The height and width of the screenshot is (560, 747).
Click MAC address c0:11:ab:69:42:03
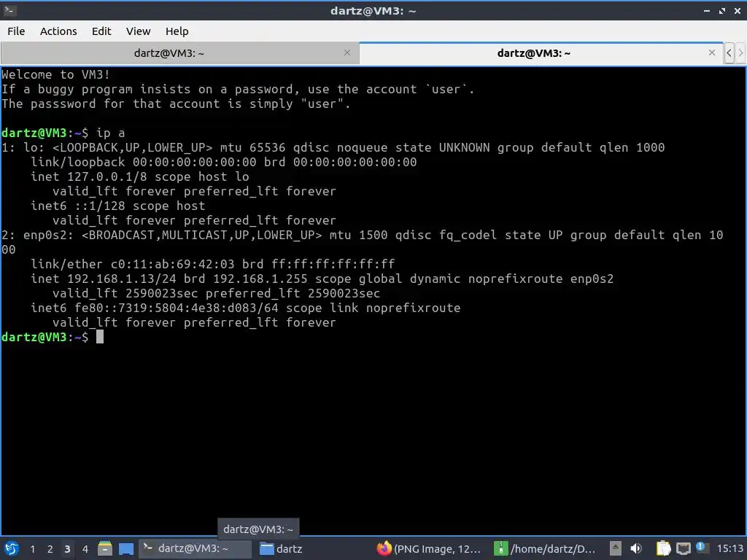click(172, 264)
